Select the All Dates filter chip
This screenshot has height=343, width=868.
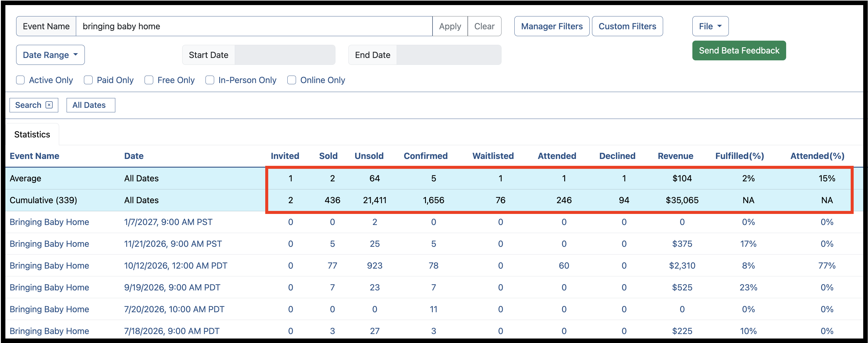[91, 105]
